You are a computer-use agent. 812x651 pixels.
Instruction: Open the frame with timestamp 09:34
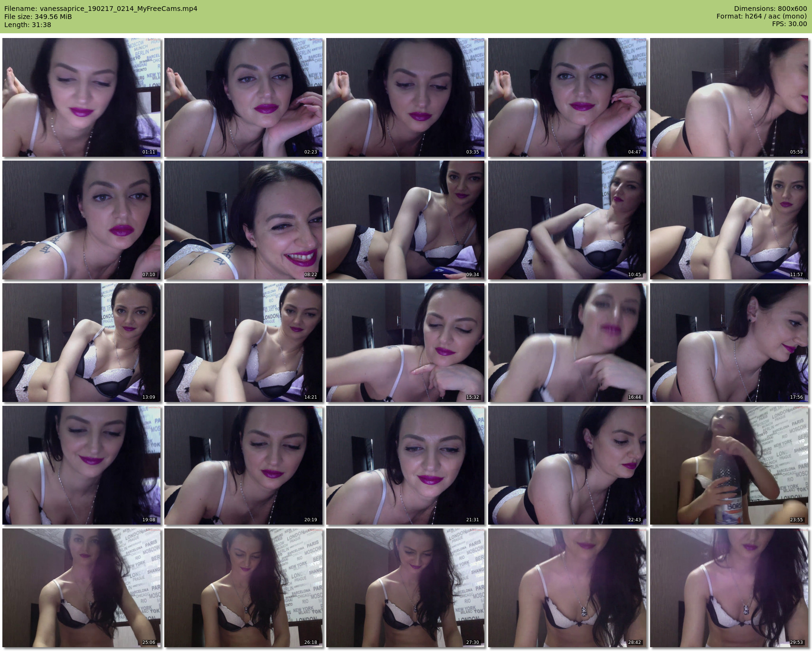[406, 220]
